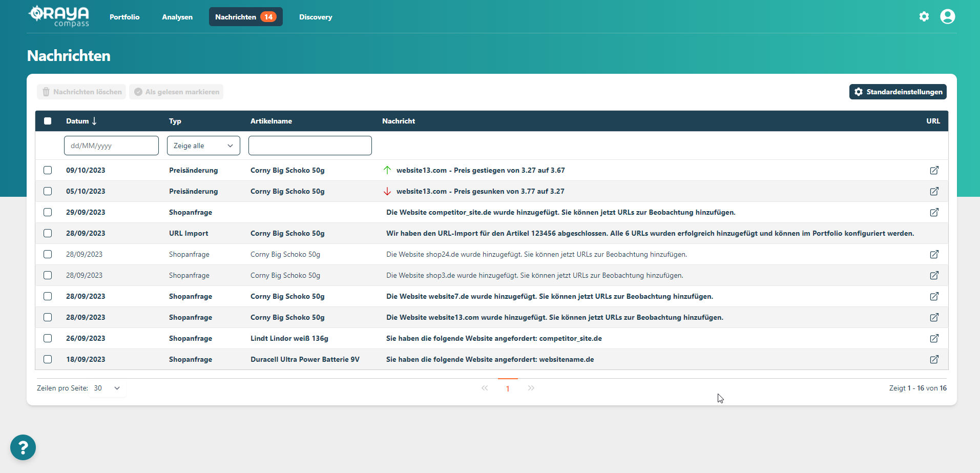980x473 pixels.
Task: Check the checkbox for the 29/09/2023 Shopanfrage row
Action: tap(48, 212)
